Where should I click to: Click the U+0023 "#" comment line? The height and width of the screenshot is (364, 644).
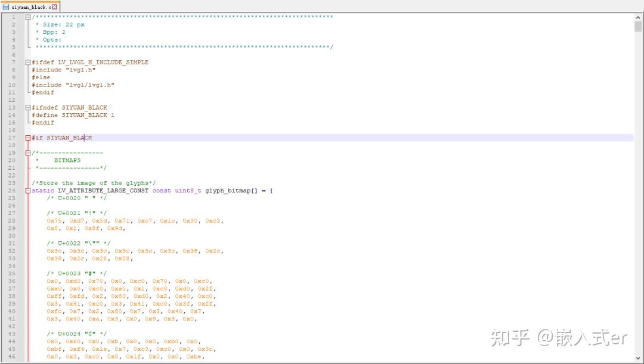point(77,273)
